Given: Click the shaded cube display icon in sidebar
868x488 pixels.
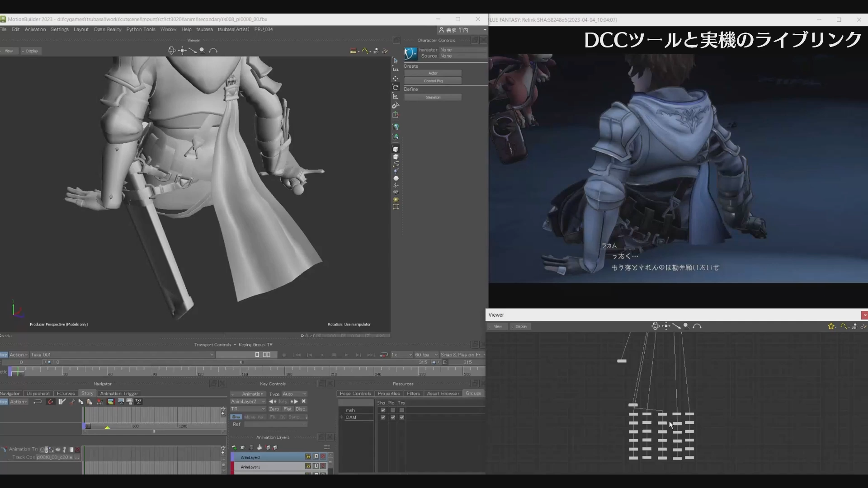Looking at the screenshot, I should click(396, 149).
